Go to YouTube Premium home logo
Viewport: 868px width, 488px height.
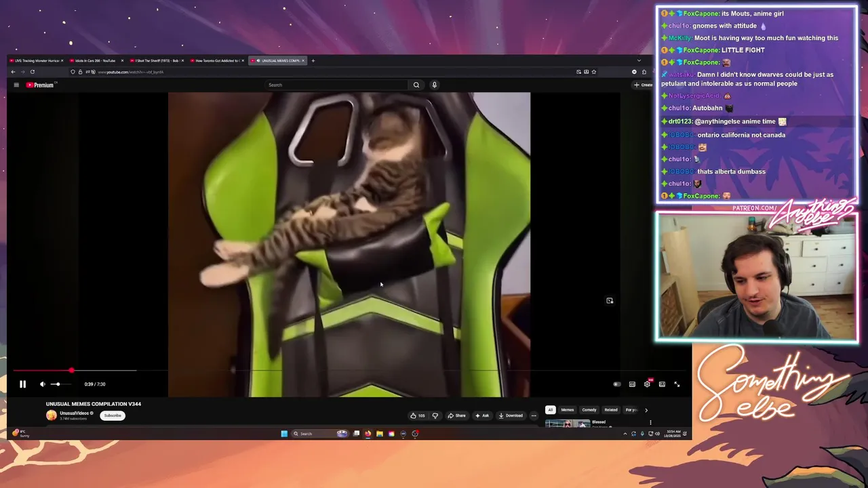point(40,85)
